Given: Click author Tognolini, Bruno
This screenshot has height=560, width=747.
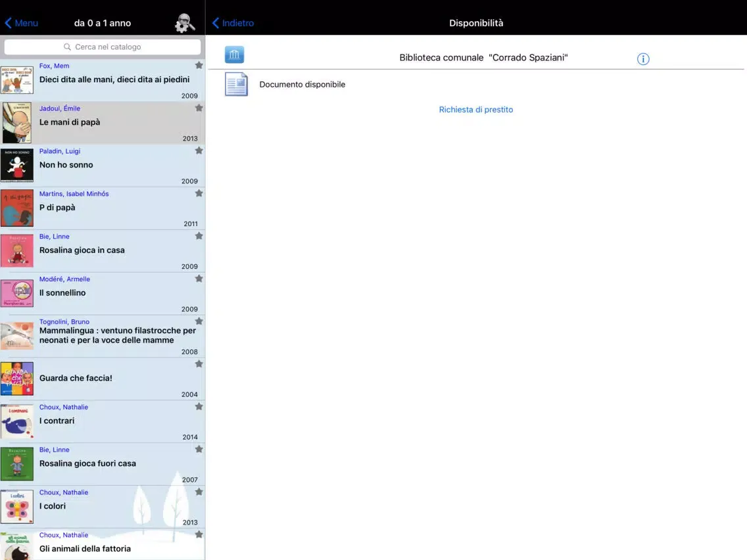Looking at the screenshot, I should [64, 322].
